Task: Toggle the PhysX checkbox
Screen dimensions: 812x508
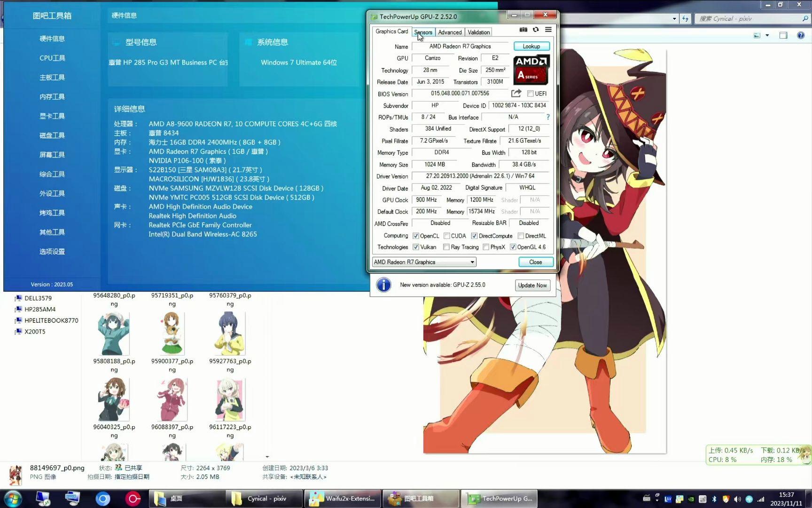Action: [x=486, y=247]
